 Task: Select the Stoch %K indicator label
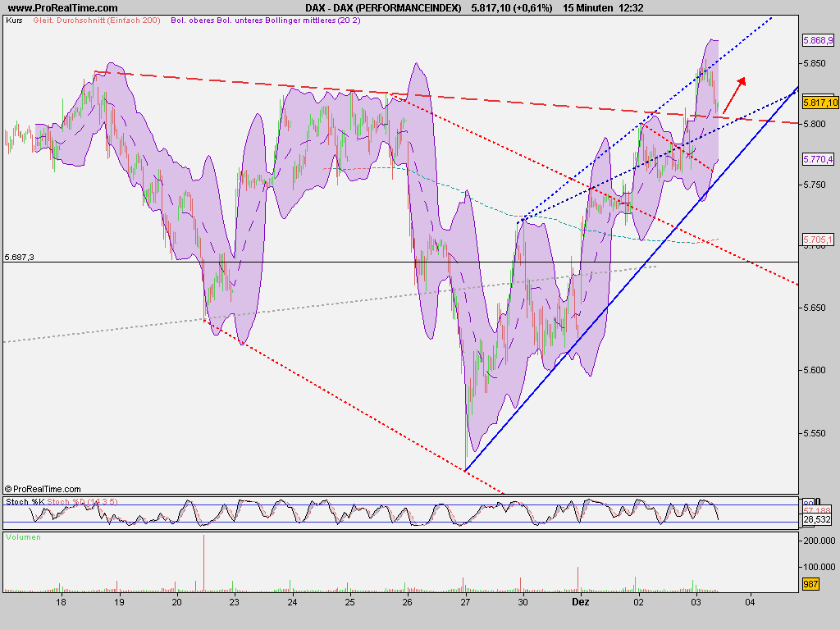click(25, 503)
